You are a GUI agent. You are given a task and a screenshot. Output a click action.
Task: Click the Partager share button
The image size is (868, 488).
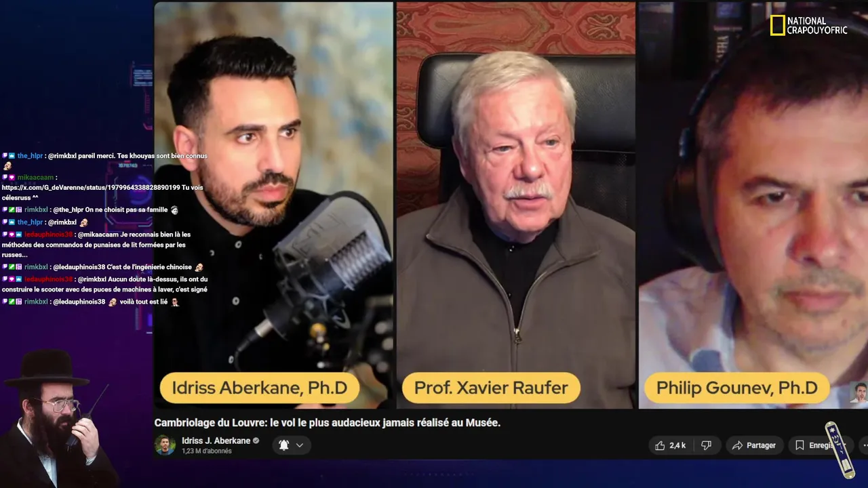coord(754,445)
